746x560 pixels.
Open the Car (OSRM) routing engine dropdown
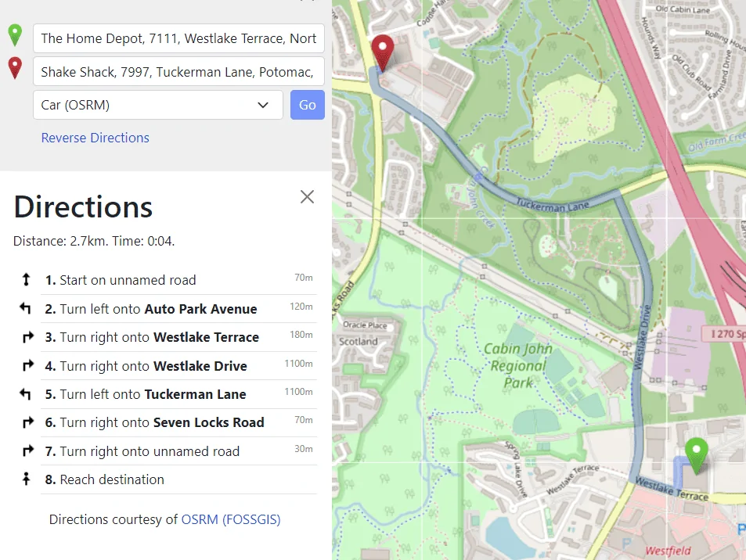pos(158,105)
